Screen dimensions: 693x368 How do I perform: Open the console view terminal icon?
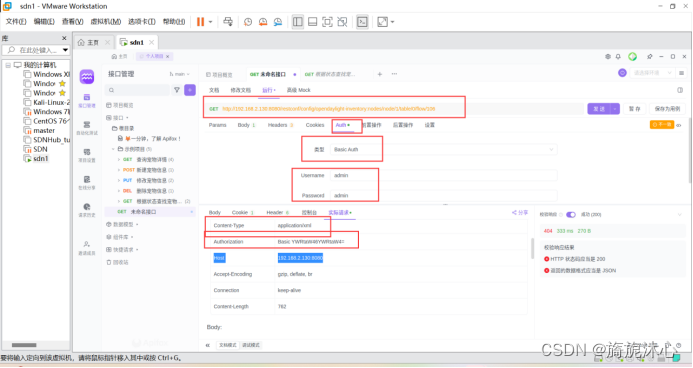click(x=362, y=22)
